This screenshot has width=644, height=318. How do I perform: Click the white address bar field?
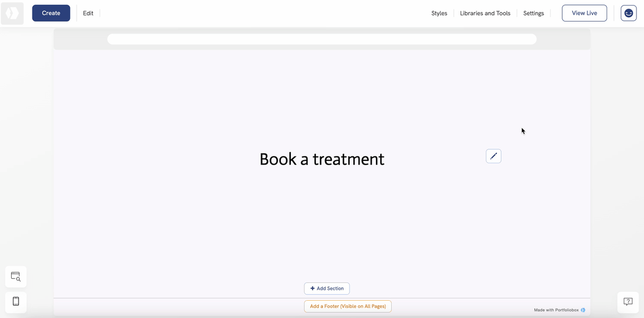click(321, 39)
